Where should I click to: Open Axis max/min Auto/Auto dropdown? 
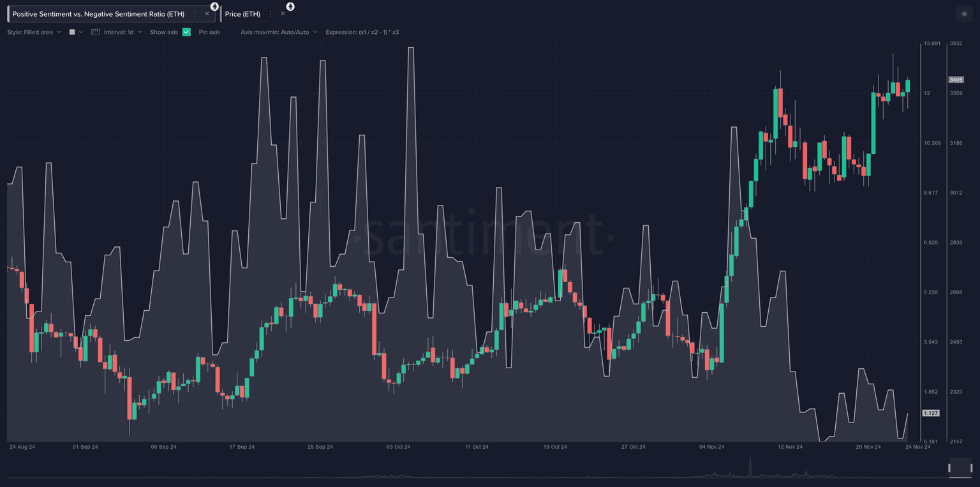[279, 32]
